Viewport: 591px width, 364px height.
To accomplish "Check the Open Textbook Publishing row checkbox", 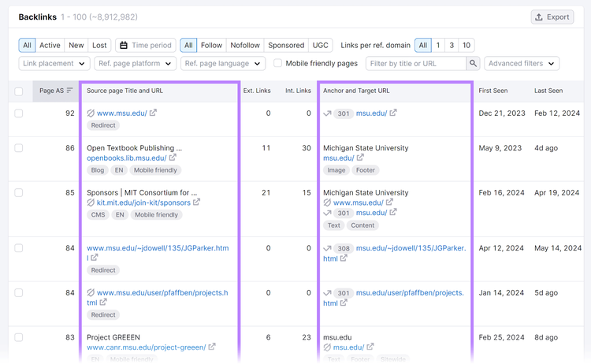I will pyautogui.click(x=18, y=147).
